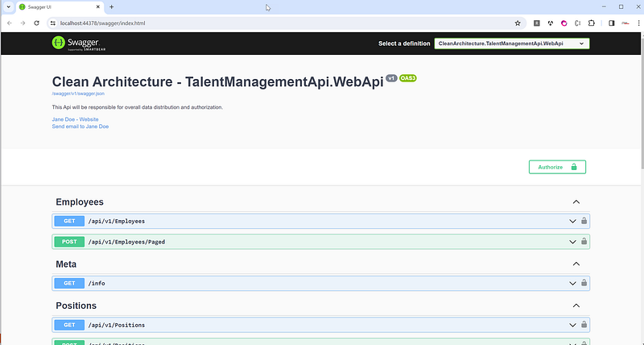Click lock icon on GET /info row

[584, 283]
